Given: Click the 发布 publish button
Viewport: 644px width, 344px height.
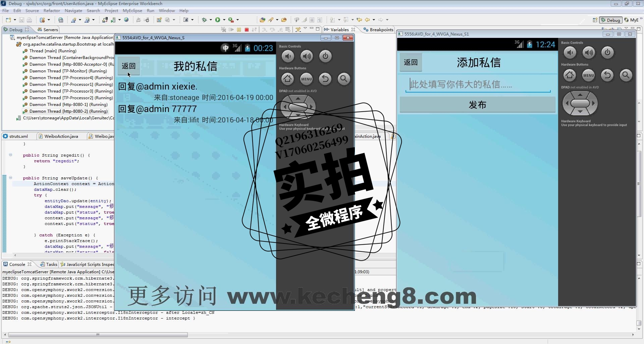Looking at the screenshot, I should click(477, 105).
